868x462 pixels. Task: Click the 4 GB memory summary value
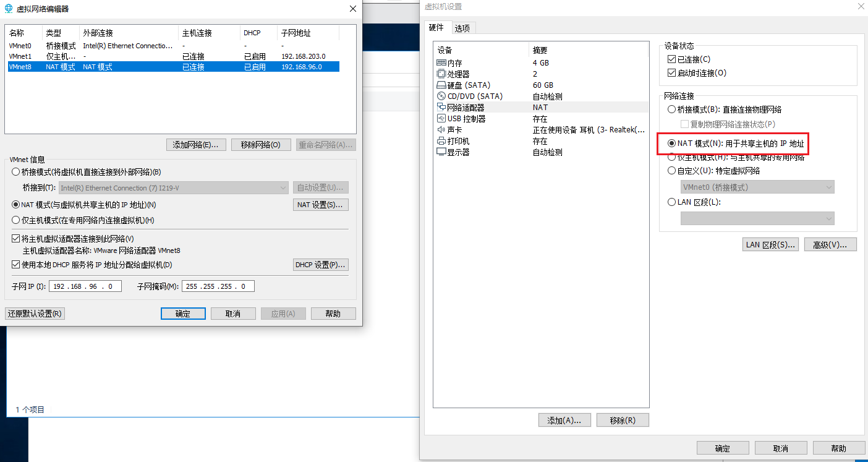pyautogui.click(x=540, y=63)
